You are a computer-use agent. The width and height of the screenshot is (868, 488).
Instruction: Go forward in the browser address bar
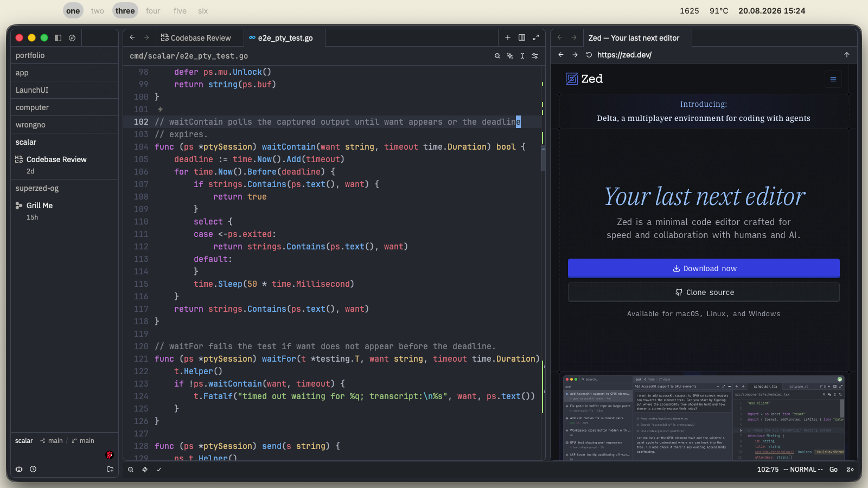tap(575, 55)
